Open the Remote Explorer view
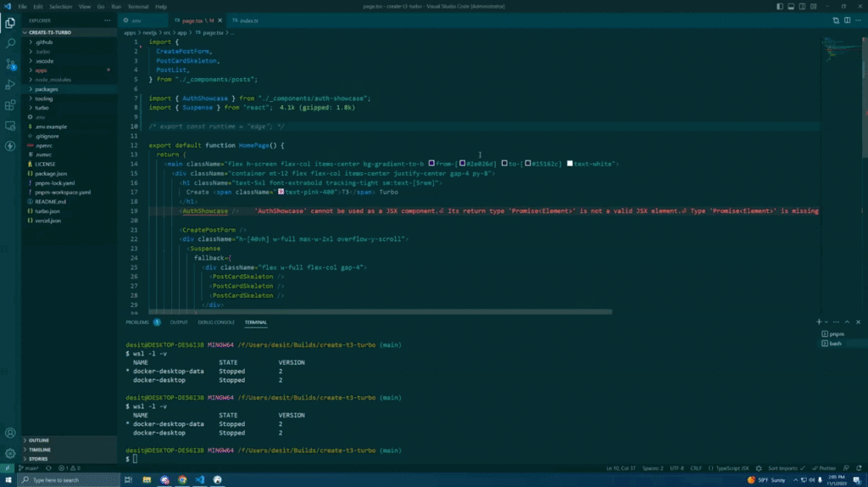Image resolution: width=868 pixels, height=487 pixels. (x=10, y=126)
